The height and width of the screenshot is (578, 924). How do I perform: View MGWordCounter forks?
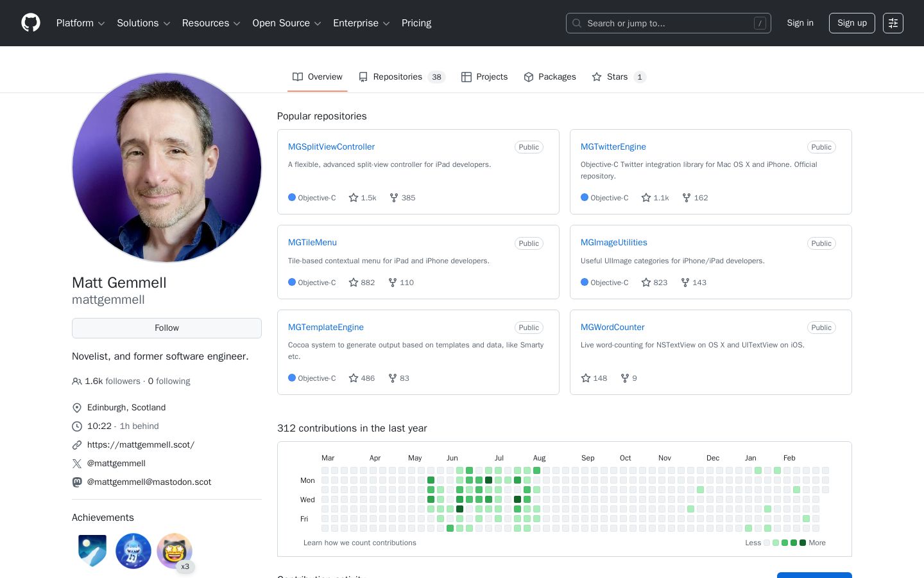[x=629, y=378]
